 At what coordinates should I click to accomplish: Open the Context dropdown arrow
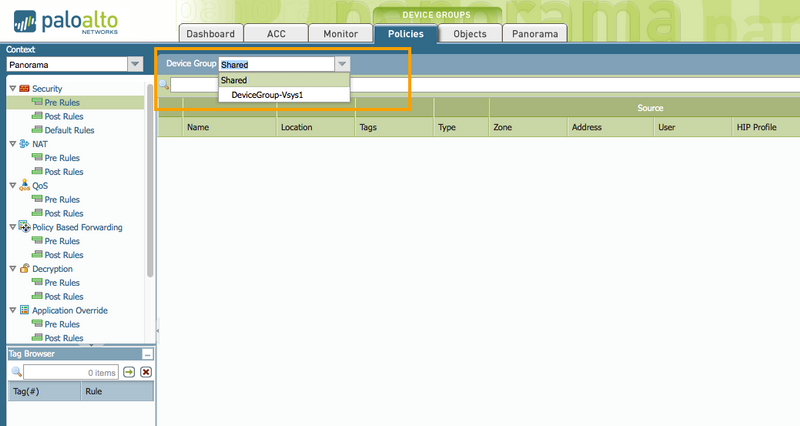tap(135, 64)
